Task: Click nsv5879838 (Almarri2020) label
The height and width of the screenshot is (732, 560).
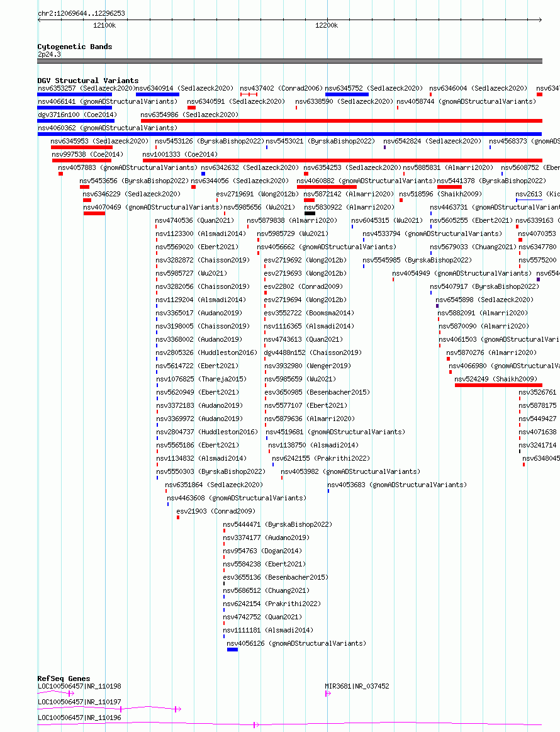Action: 292,220
